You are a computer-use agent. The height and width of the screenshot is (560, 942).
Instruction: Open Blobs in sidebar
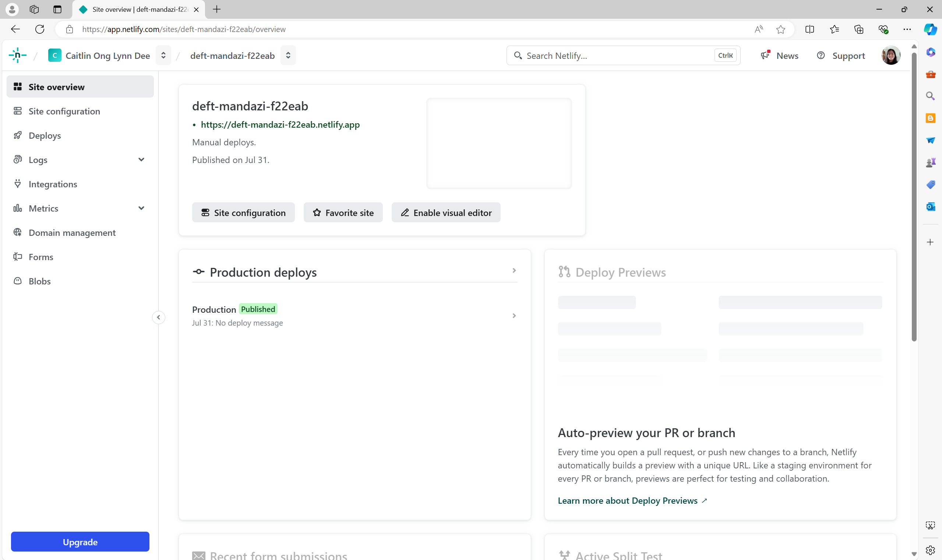[x=80, y=281]
